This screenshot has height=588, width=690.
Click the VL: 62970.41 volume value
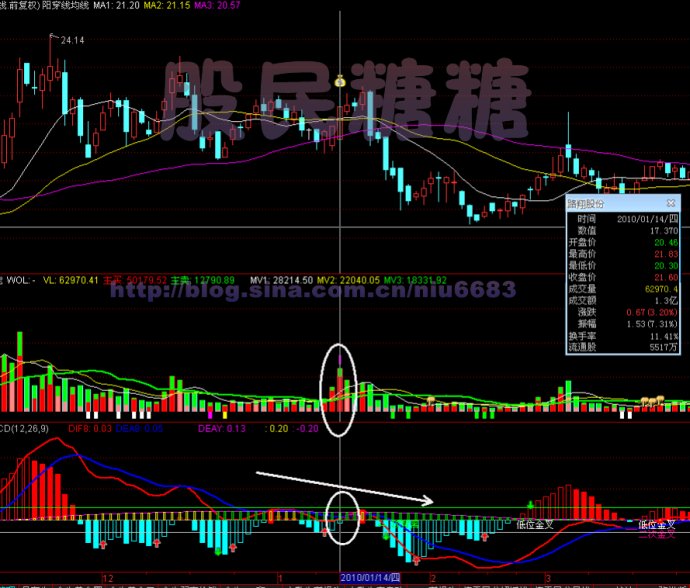71,280
